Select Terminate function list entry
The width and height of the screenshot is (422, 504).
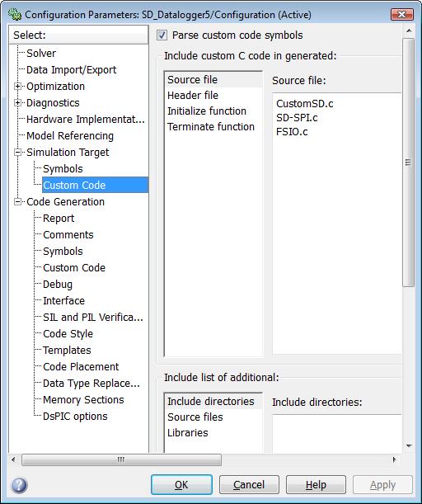click(x=213, y=127)
